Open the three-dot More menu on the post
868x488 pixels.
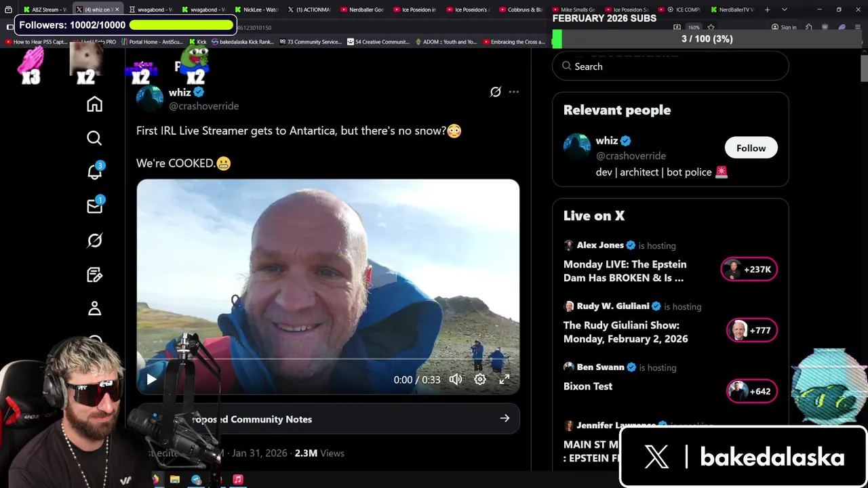point(514,92)
